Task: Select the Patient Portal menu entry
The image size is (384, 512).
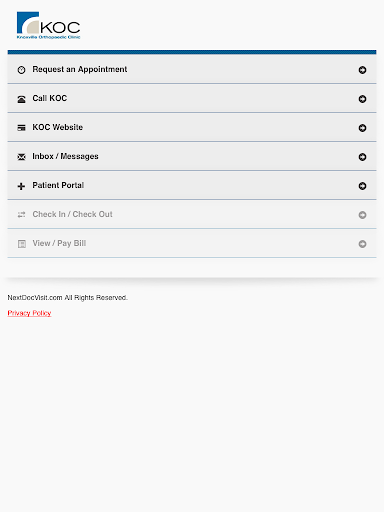Action: [x=192, y=185]
